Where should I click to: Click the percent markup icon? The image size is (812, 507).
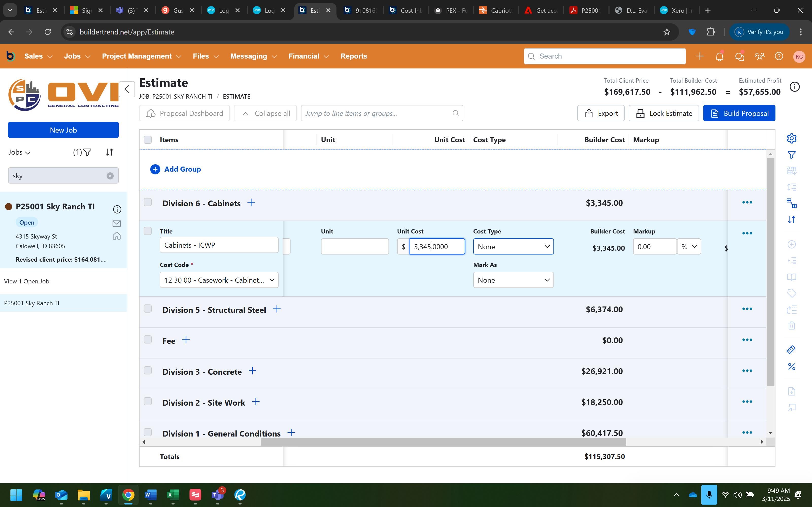pos(791,367)
